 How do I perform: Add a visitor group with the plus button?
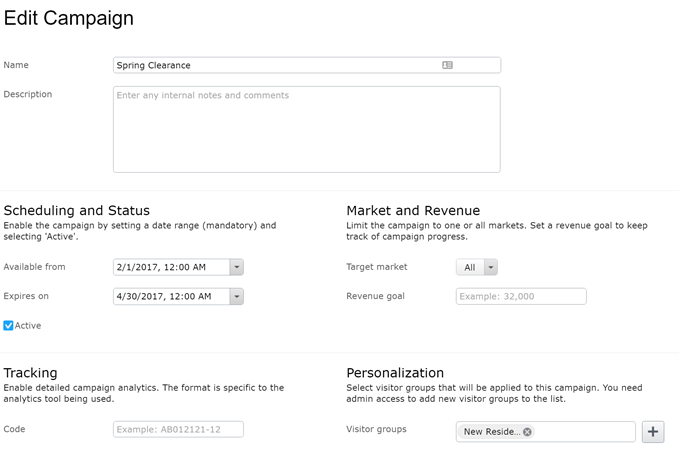tap(653, 432)
